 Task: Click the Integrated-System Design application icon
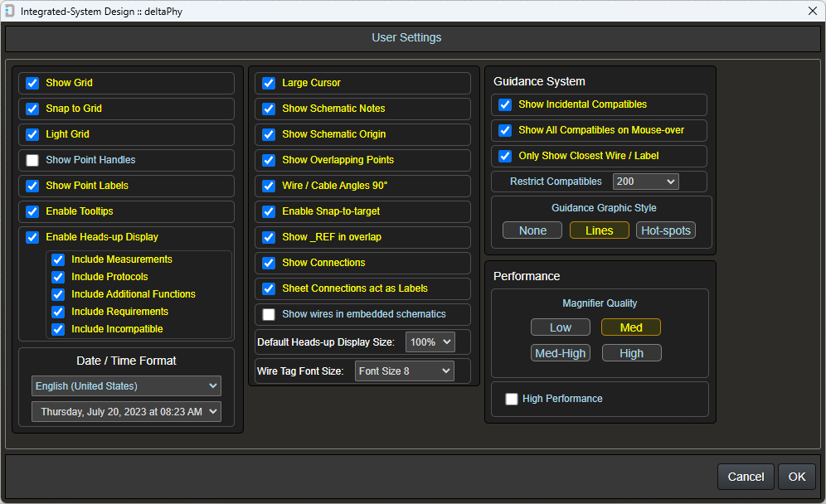pyautogui.click(x=11, y=11)
